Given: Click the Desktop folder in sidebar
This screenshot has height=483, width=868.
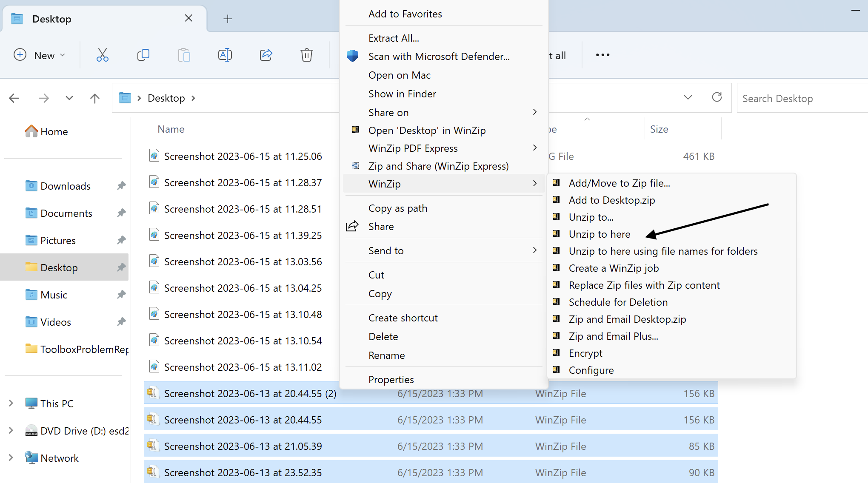Looking at the screenshot, I should coord(59,267).
